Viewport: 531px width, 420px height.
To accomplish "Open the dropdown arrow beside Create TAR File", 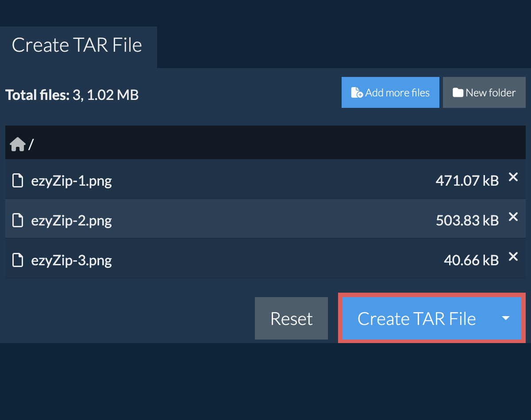I will tap(506, 318).
